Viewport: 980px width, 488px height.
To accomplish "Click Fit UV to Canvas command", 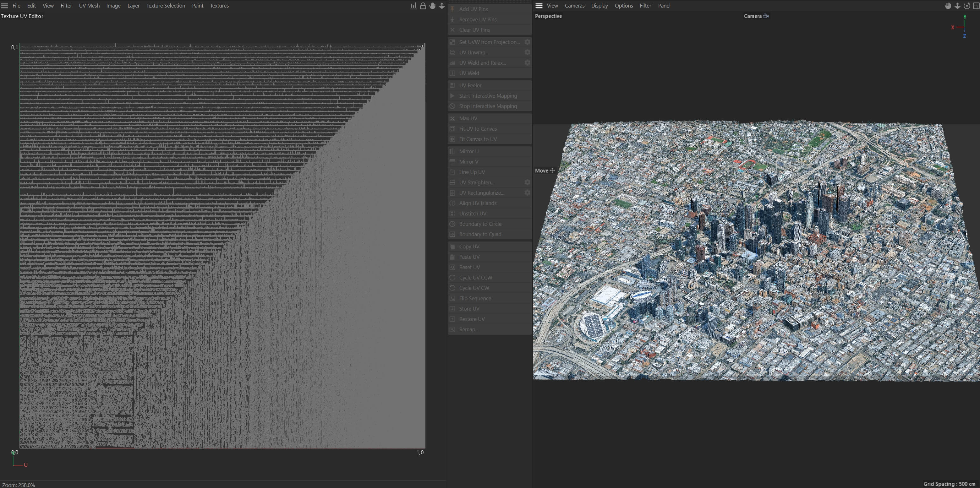I will pos(490,128).
